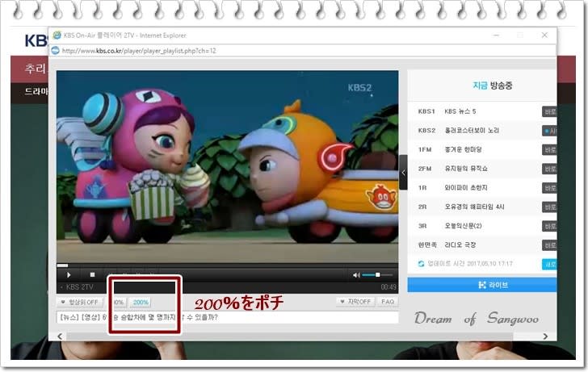Viewport: 588px width, 372px height.
Task: Select the 1R program title text
Action: [x=466, y=188]
